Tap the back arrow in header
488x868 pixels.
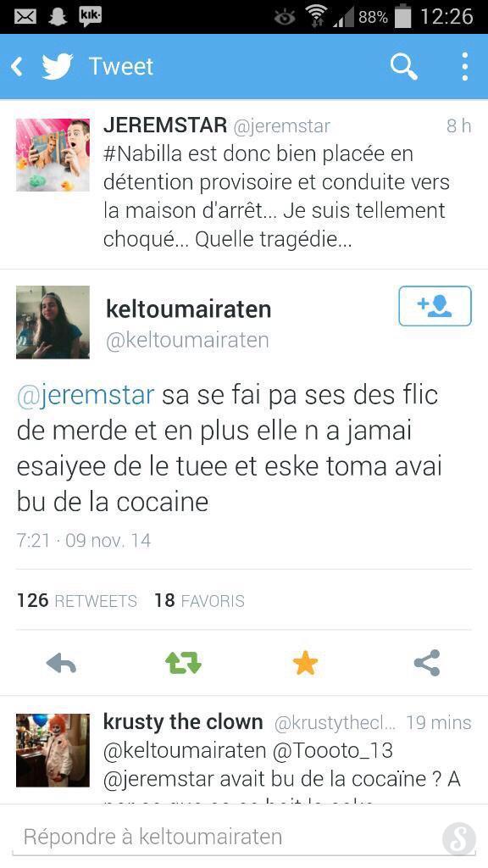[17, 67]
